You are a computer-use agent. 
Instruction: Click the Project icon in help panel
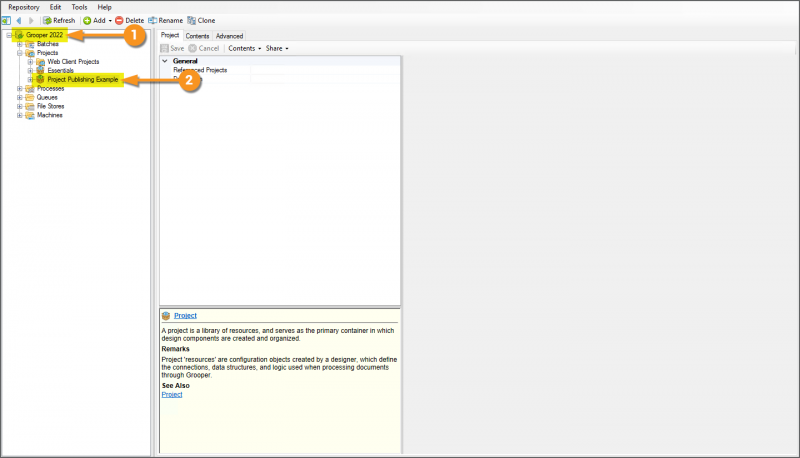(x=166, y=316)
